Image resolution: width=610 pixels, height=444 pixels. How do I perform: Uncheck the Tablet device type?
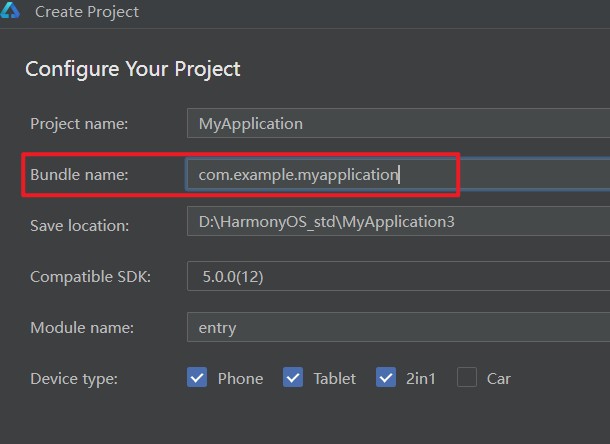click(293, 377)
